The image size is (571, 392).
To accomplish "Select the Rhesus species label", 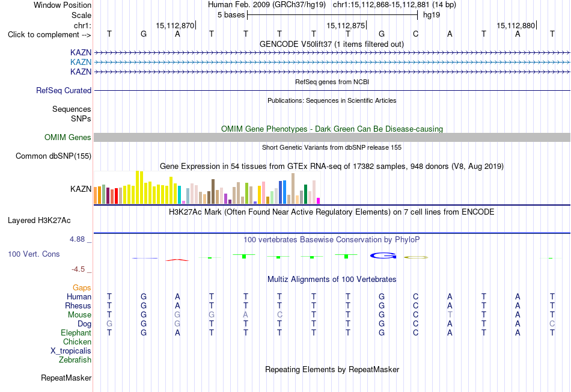I will coord(78,305).
